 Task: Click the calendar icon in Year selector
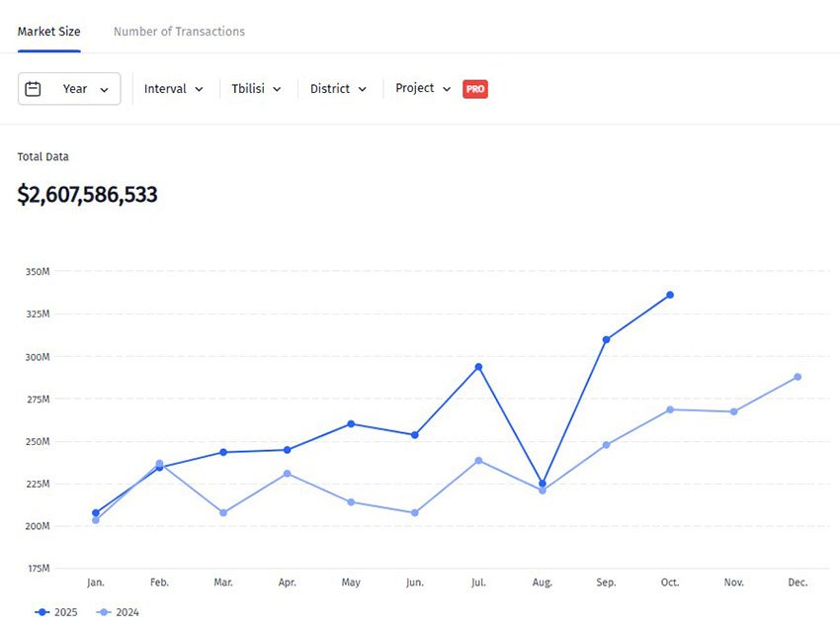33,89
